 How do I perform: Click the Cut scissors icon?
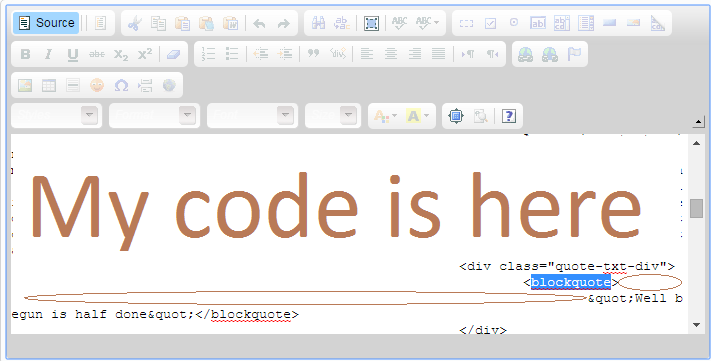(135, 23)
